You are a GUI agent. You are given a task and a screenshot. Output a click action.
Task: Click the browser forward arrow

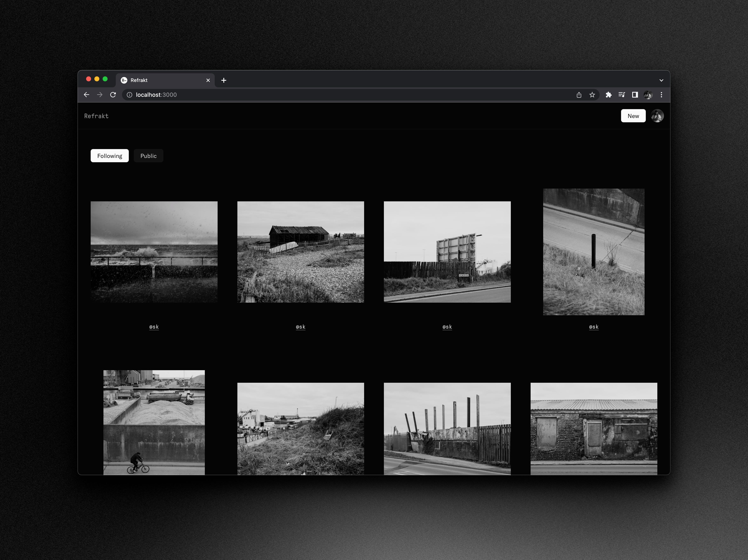100,95
